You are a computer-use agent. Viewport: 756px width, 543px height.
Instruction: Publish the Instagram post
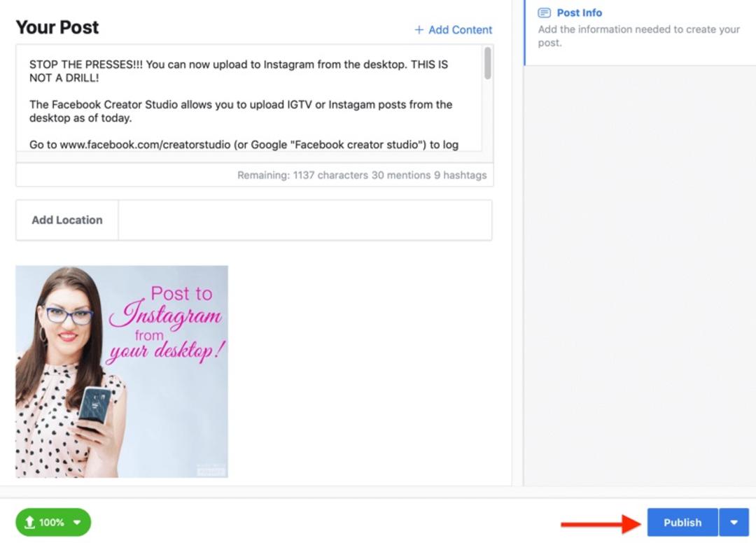point(682,522)
